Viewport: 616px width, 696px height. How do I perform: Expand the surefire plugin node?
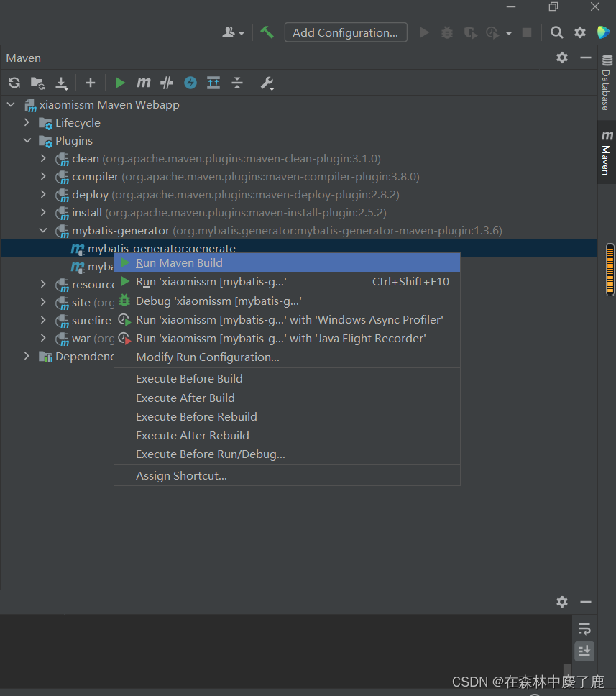point(43,321)
